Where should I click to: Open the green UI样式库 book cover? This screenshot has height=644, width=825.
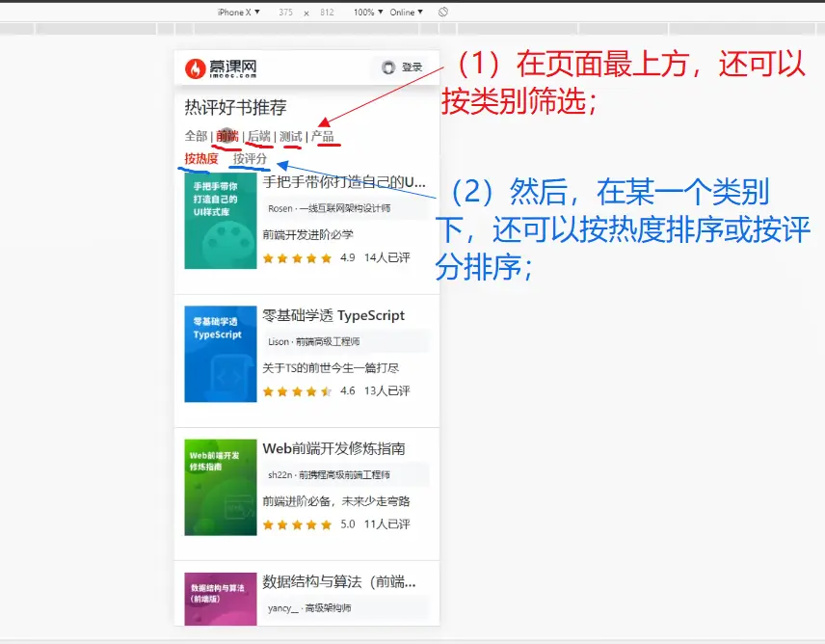[x=221, y=221]
